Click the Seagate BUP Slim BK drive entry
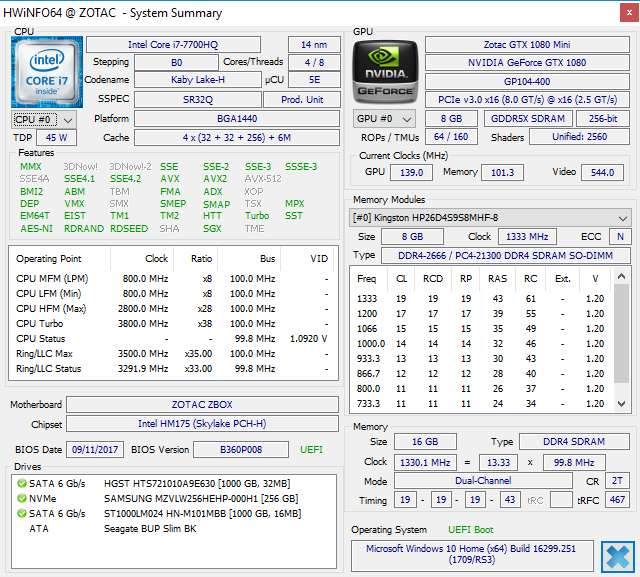This screenshot has height=577, width=640. [x=150, y=528]
